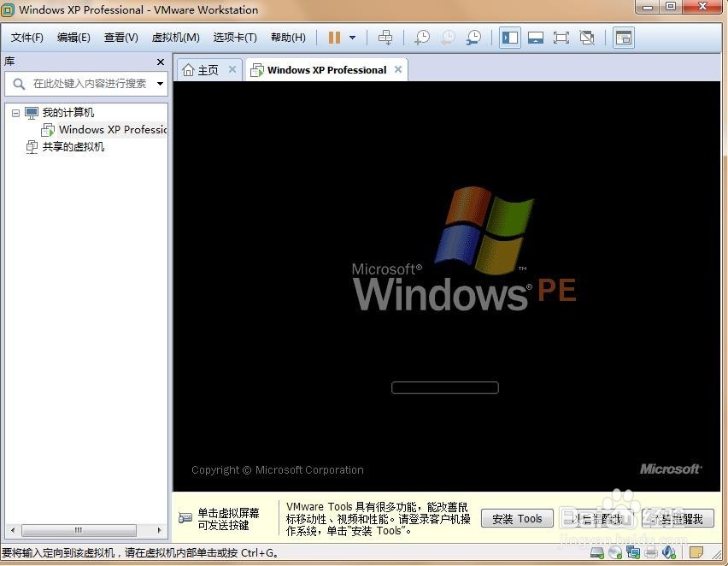Image resolution: width=728 pixels, height=566 pixels.
Task: Minimize the VMware Workstation window
Action: tap(649, 7)
